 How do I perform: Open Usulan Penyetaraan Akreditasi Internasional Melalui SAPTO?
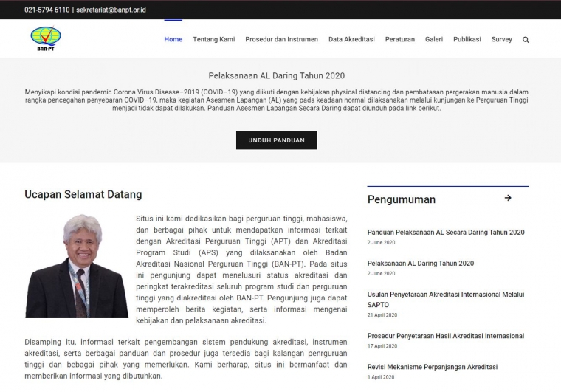(446, 300)
